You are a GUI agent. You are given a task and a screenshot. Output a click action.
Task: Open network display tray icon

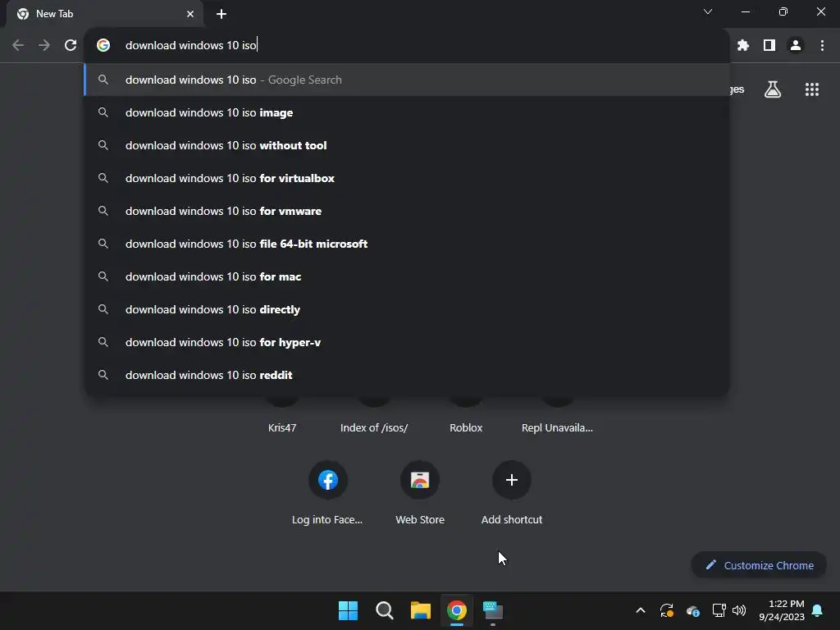pos(719,610)
